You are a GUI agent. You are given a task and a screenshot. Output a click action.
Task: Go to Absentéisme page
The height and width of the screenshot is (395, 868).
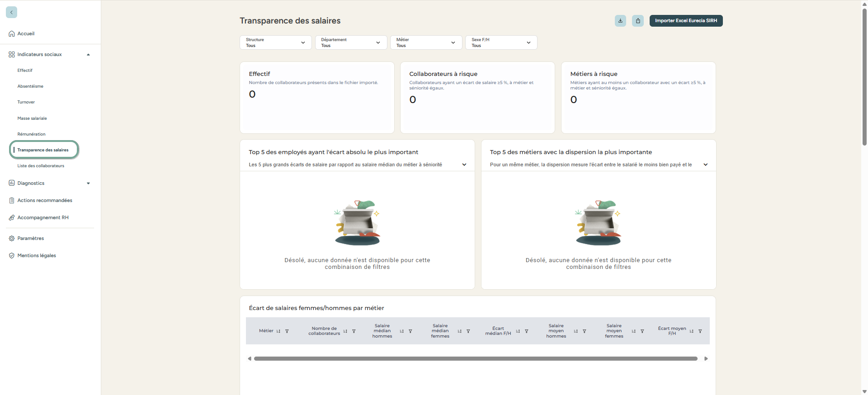pyautogui.click(x=30, y=86)
